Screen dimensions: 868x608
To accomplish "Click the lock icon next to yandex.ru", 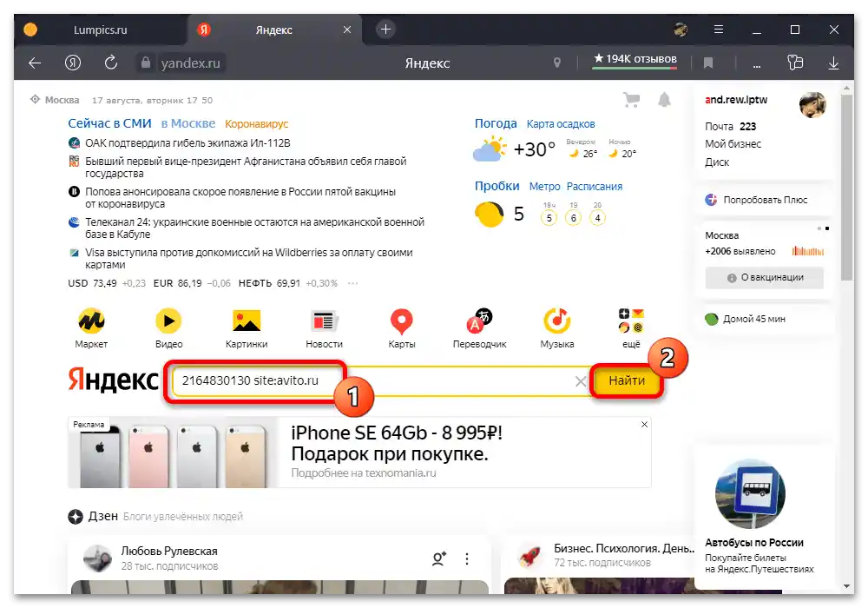I will pos(146,63).
